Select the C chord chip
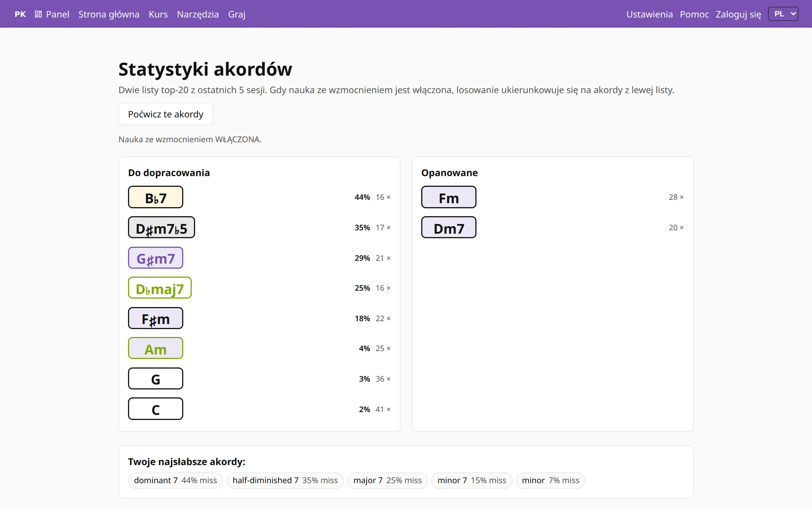 (x=156, y=409)
